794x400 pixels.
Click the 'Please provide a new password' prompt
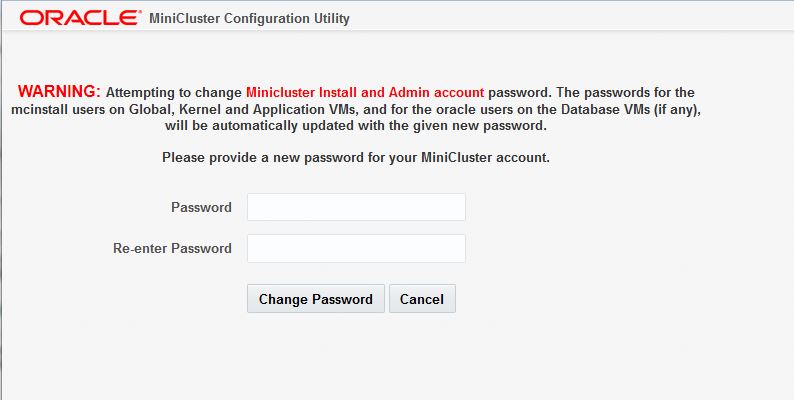tap(355, 157)
